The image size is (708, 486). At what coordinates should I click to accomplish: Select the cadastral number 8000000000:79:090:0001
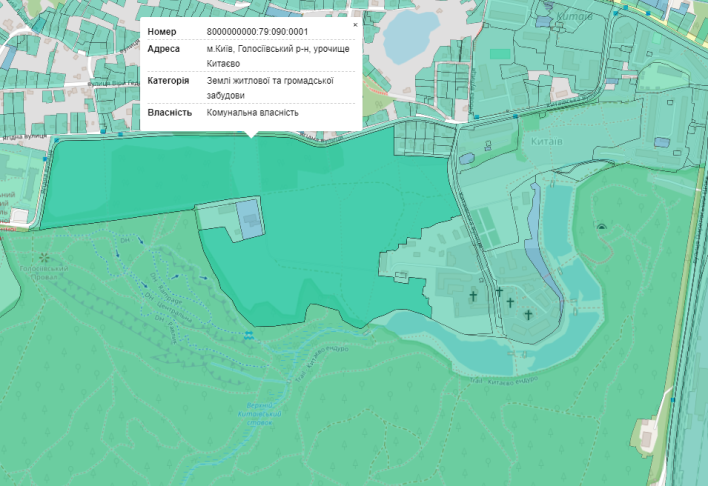tap(257, 32)
